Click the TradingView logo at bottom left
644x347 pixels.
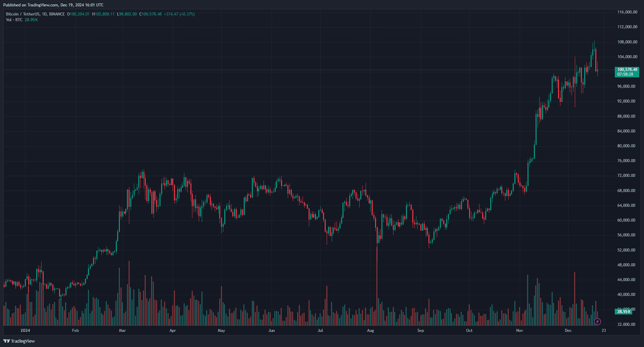[x=19, y=341]
